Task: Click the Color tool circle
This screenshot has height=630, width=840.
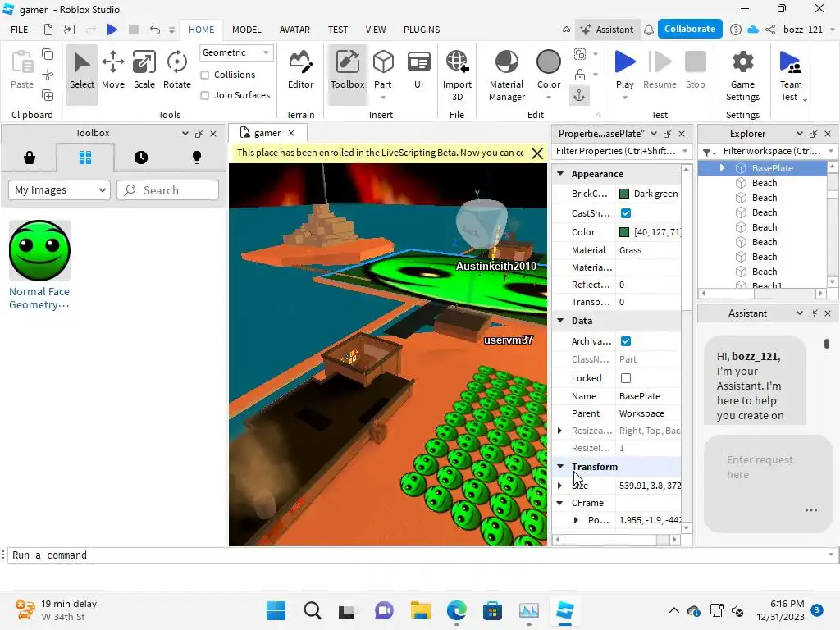Action: 549,62
